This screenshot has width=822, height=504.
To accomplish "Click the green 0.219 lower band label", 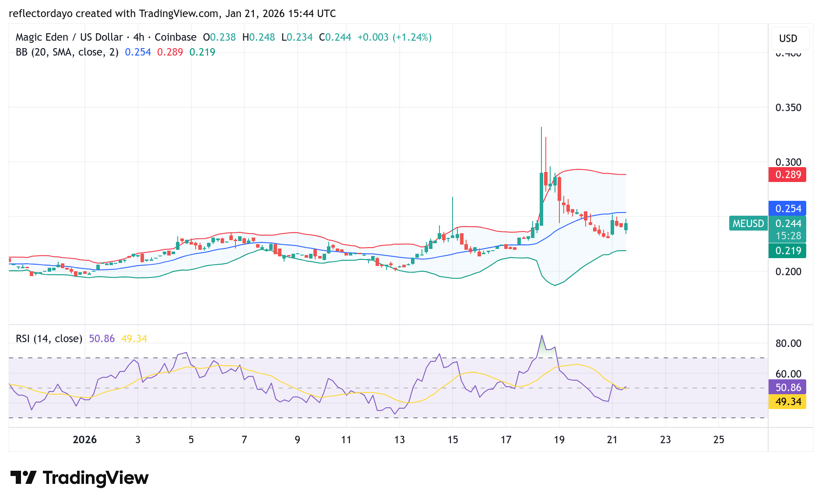I will (x=787, y=251).
